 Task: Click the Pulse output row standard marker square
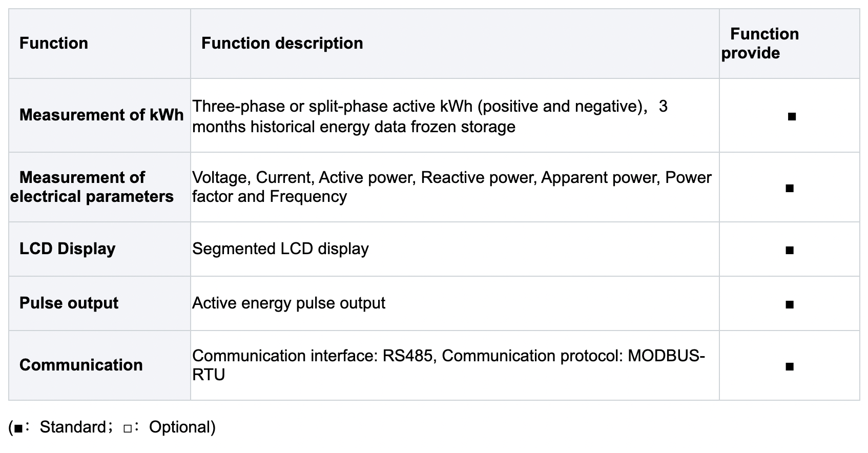[790, 305]
